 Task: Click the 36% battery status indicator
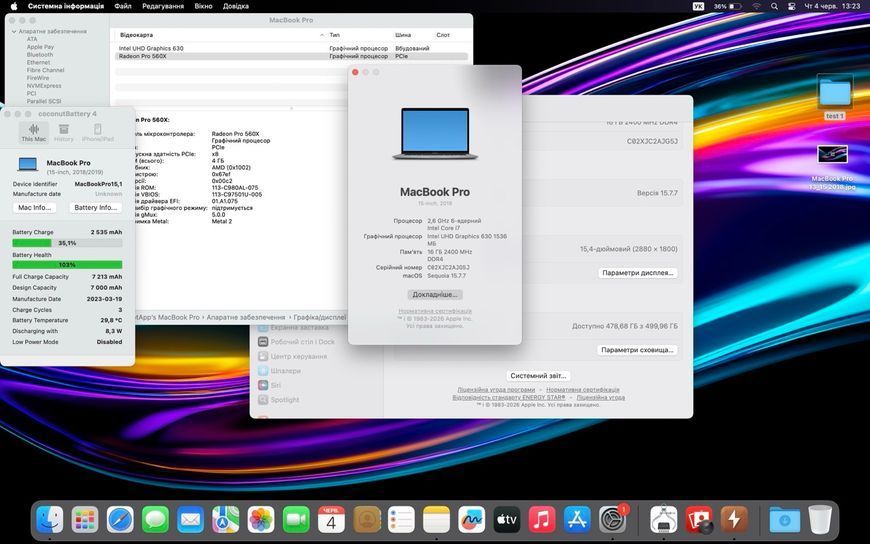coord(727,6)
